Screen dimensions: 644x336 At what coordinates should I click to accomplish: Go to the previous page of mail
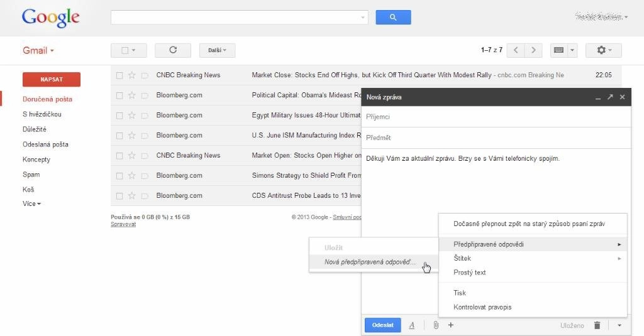[516, 50]
